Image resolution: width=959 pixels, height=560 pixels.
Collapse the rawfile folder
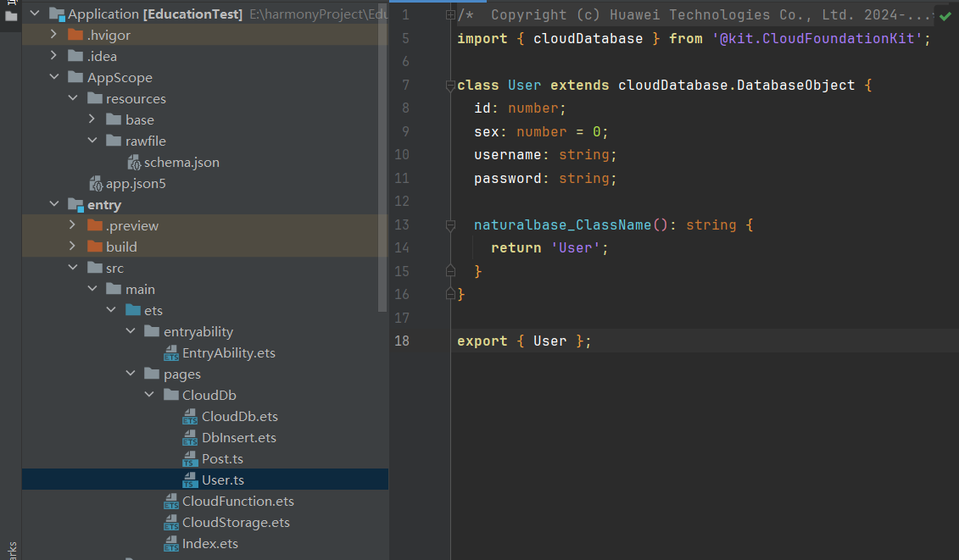(x=92, y=140)
